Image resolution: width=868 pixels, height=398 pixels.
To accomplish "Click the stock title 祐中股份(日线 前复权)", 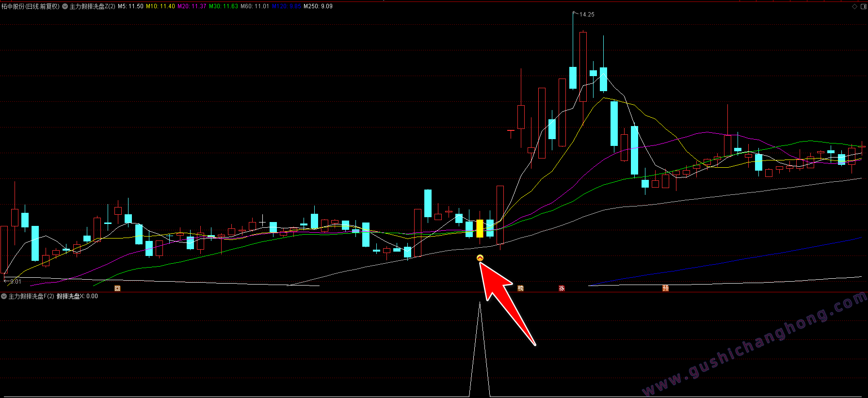I will (x=30, y=7).
